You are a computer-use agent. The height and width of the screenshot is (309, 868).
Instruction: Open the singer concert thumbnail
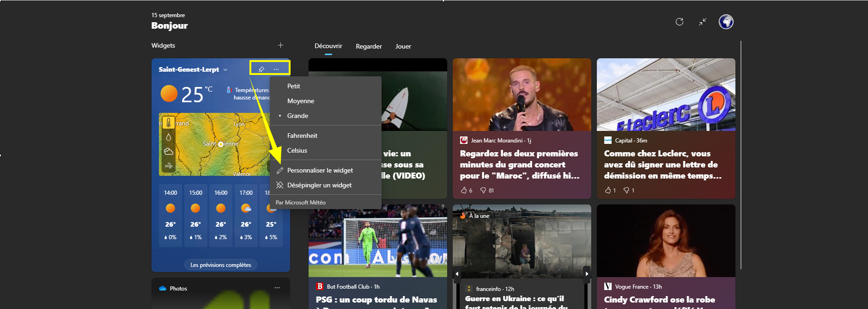coord(522,94)
